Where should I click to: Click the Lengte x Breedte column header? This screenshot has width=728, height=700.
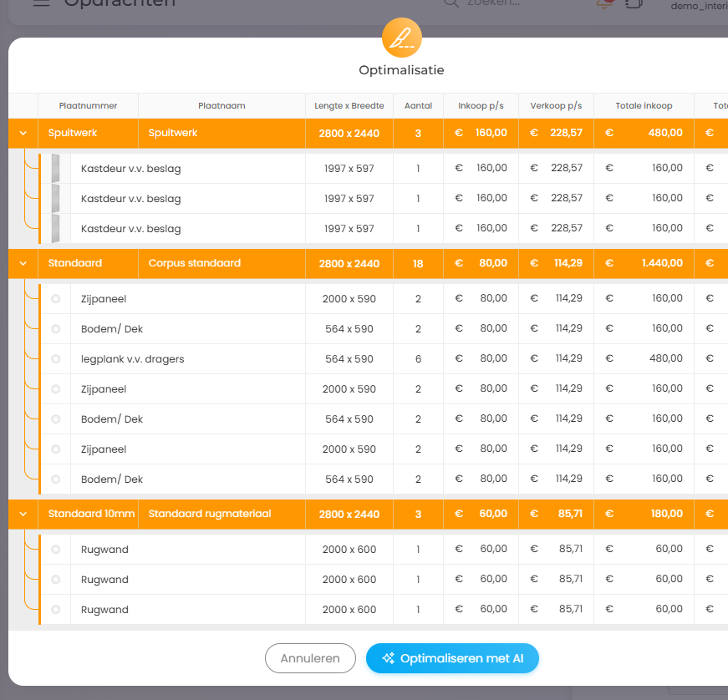(349, 106)
